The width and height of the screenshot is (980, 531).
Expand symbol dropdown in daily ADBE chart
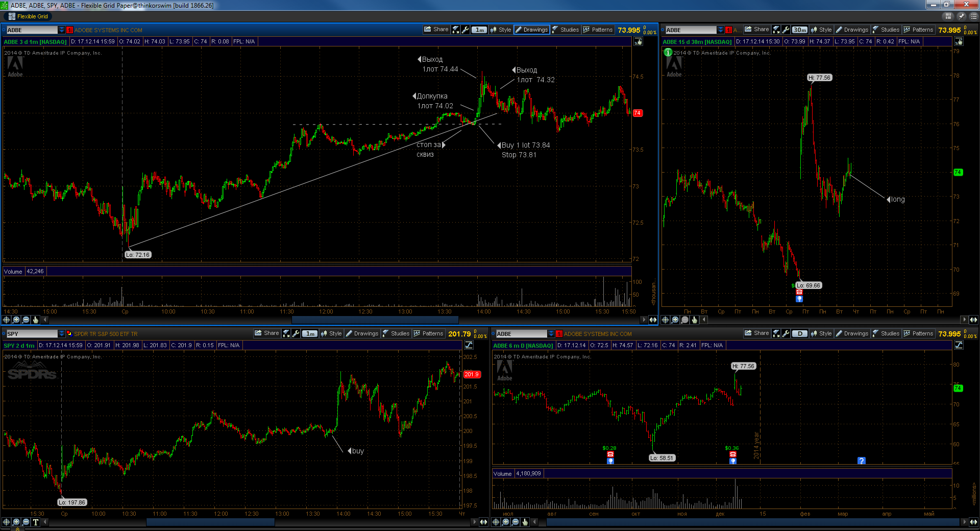tap(551, 334)
